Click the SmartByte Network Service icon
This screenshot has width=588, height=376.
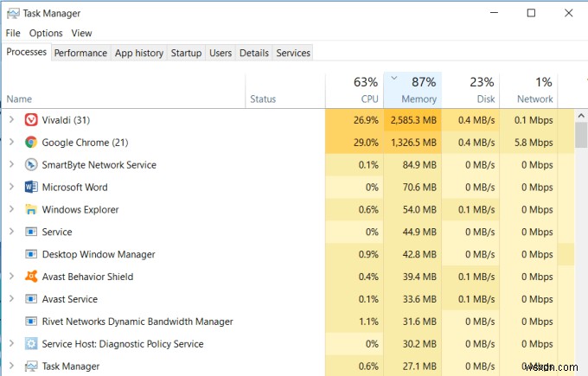tap(31, 164)
